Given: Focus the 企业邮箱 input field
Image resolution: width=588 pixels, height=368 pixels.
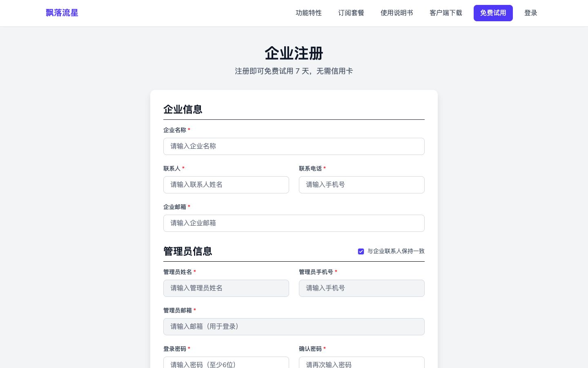Looking at the screenshot, I should 294,223.
